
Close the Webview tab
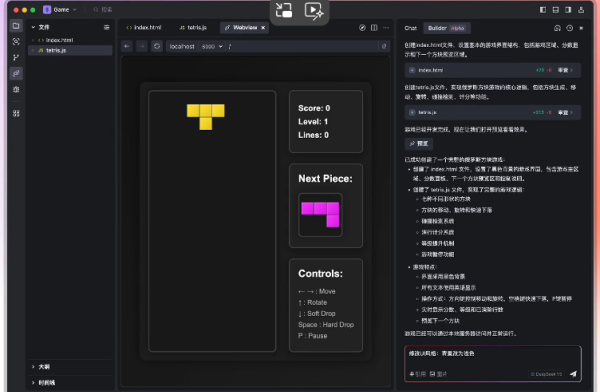[263, 28]
